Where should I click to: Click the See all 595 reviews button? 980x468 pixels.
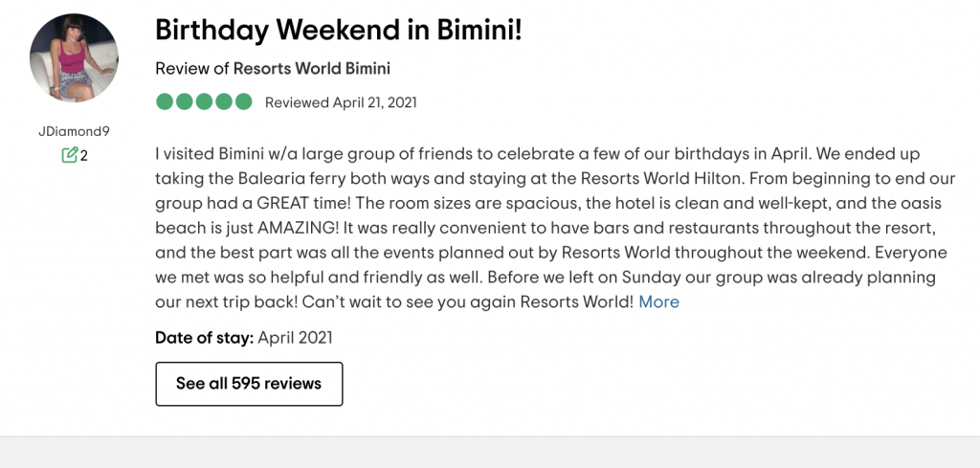[249, 384]
